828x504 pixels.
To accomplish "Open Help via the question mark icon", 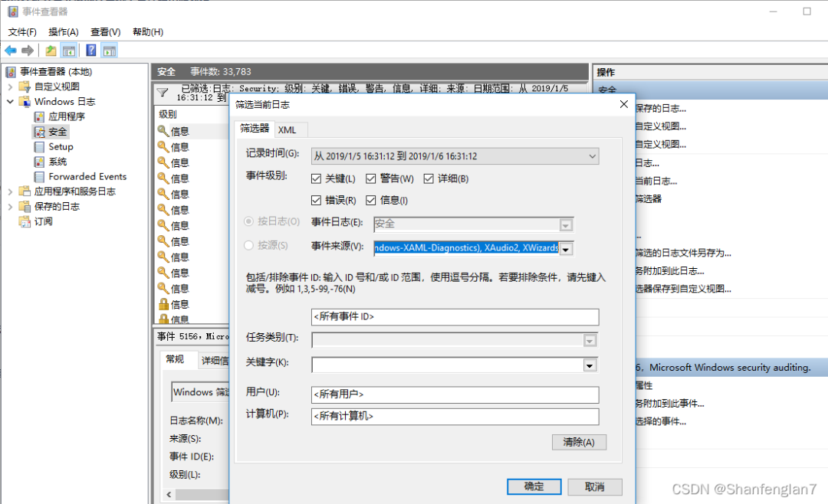I will (x=90, y=51).
